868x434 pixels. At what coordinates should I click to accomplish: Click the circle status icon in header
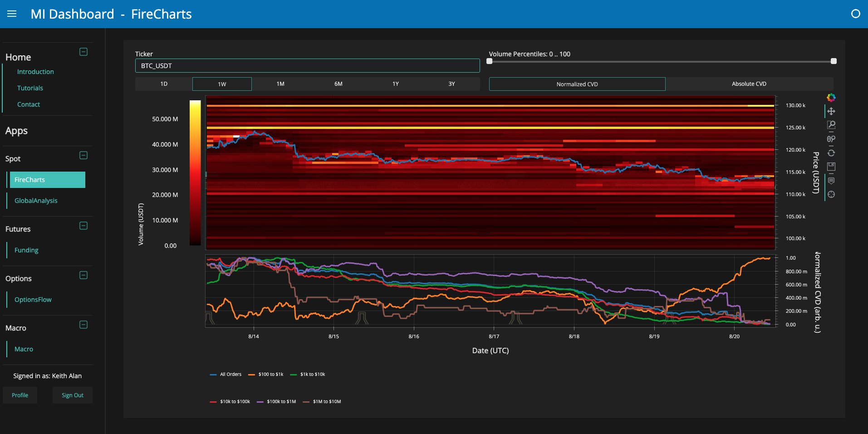tap(855, 14)
